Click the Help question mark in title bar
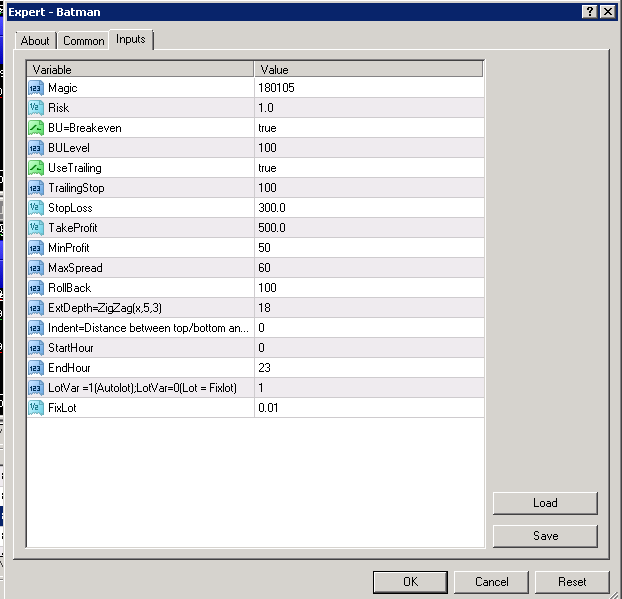 click(590, 12)
